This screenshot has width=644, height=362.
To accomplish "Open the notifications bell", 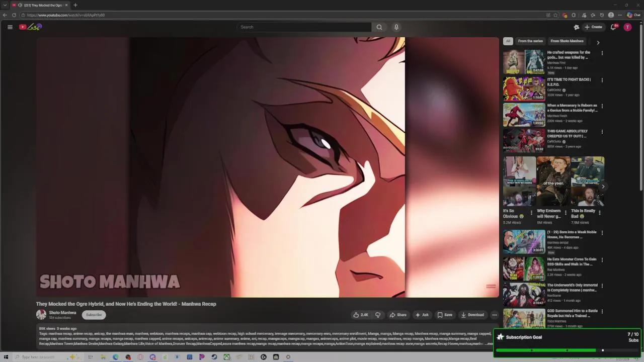I will pyautogui.click(x=613, y=27).
